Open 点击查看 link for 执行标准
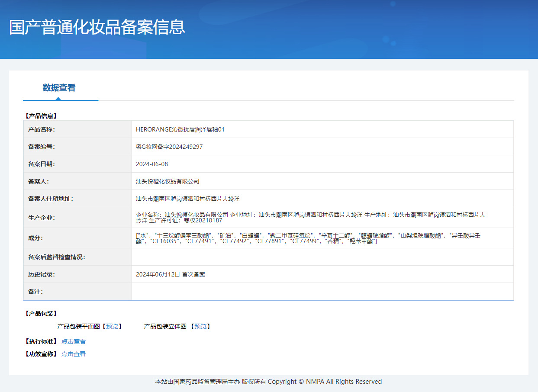The image size is (538, 392). point(74,341)
